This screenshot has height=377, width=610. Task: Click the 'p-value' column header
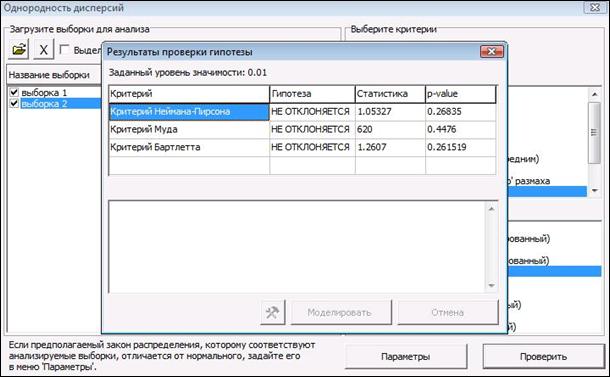coord(461,94)
